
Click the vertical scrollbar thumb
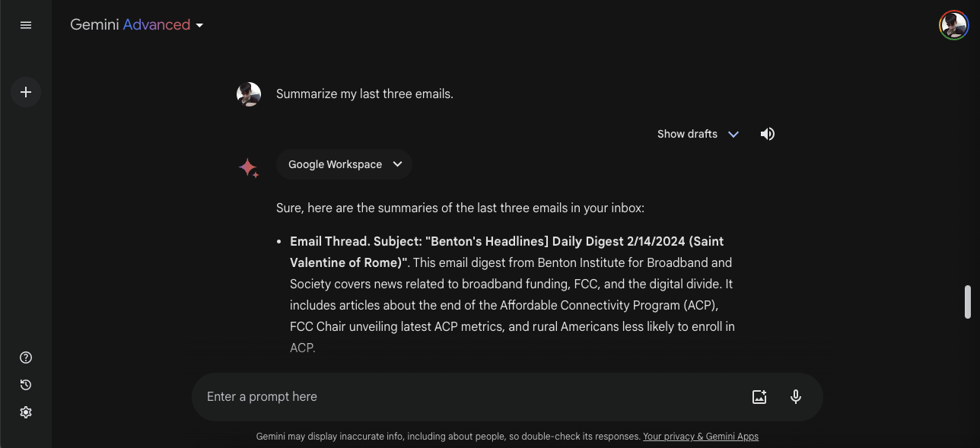tap(968, 302)
